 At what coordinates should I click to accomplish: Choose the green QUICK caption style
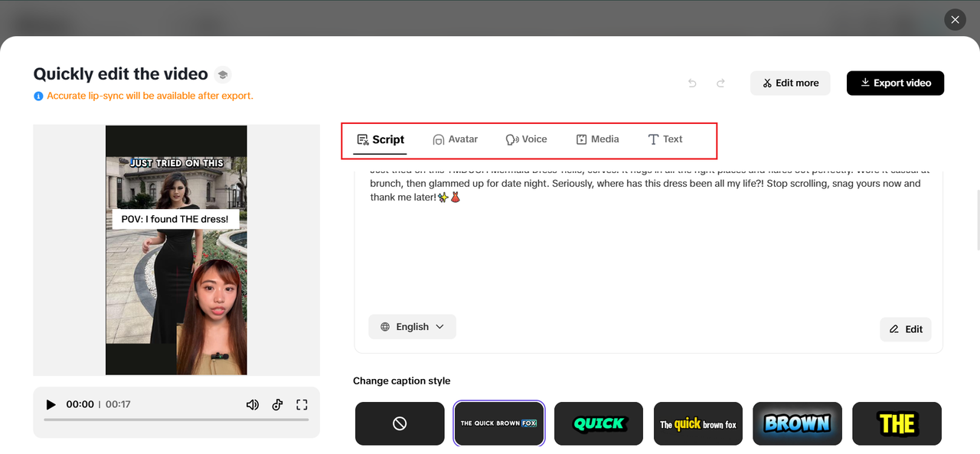pyautogui.click(x=599, y=423)
